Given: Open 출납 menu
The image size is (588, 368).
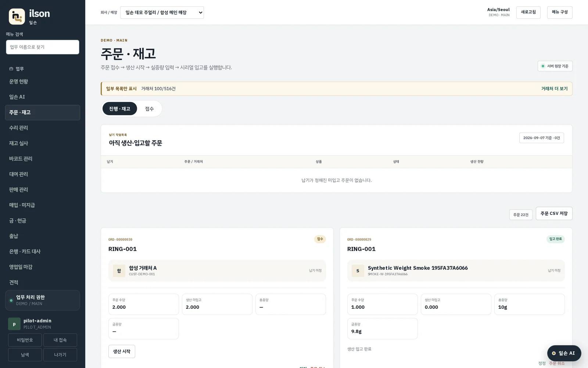Looking at the screenshot, I should pyautogui.click(x=43, y=236).
